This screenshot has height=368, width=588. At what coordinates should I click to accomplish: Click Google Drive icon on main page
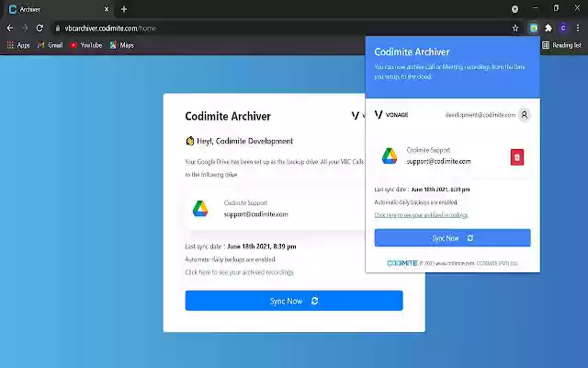[x=200, y=209]
